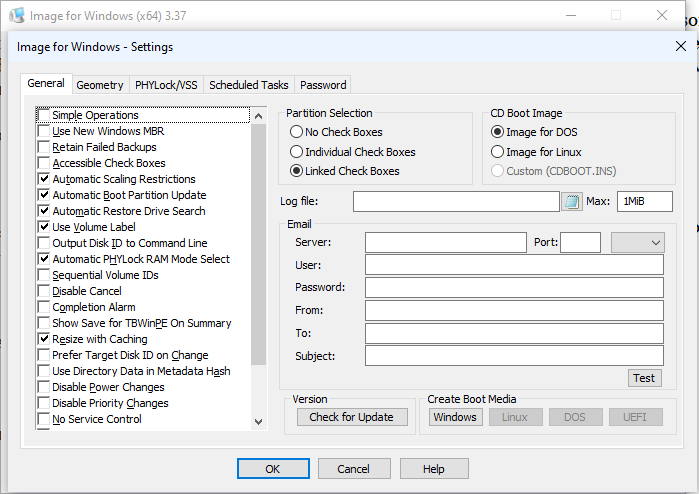Click the email To field
Screen dimensions: 699x494
point(514,333)
